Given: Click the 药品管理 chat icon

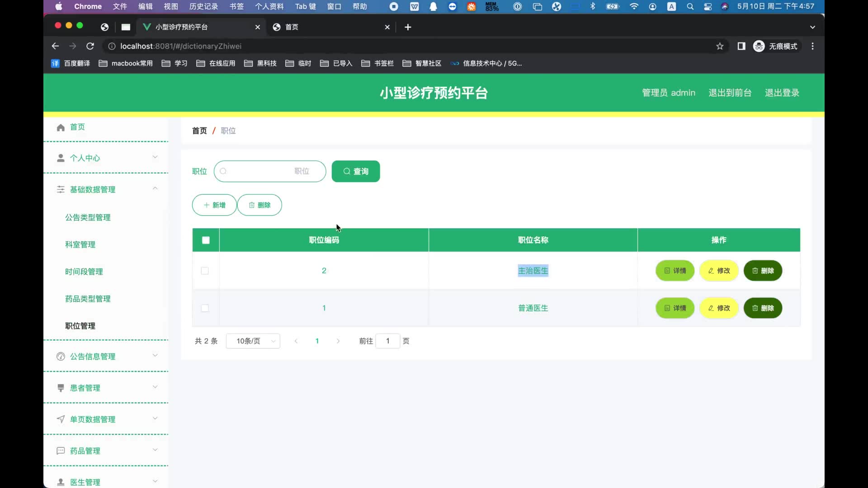Looking at the screenshot, I should pyautogui.click(x=61, y=451).
